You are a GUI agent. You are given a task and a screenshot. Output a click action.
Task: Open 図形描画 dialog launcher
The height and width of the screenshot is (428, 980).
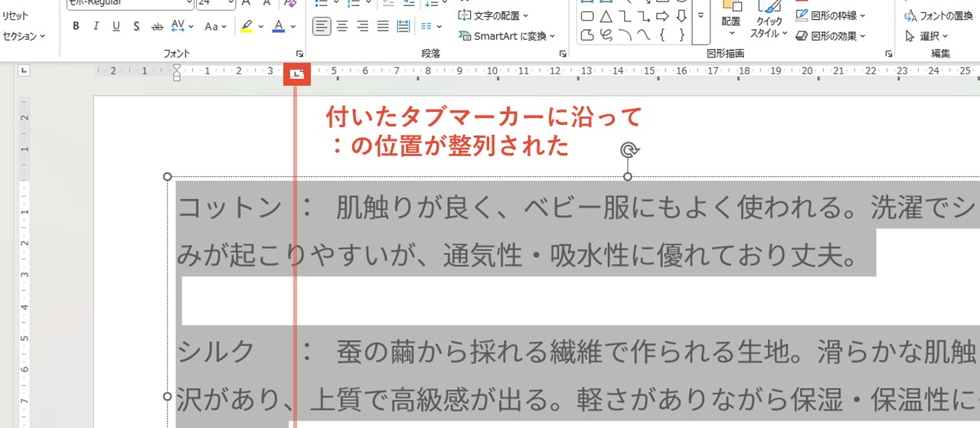point(889,54)
